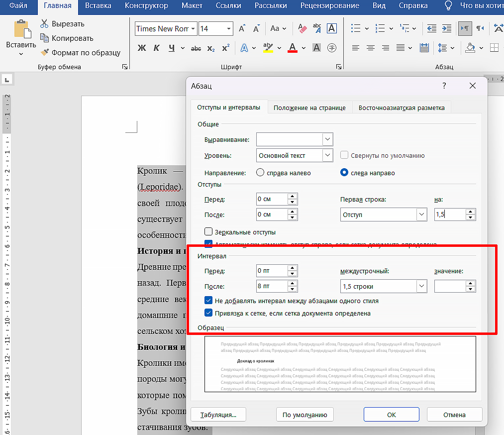Image resolution: width=504 pixels, height=435 pixels.
Task: Click the text effects icon
Action: tap(244, 48)
